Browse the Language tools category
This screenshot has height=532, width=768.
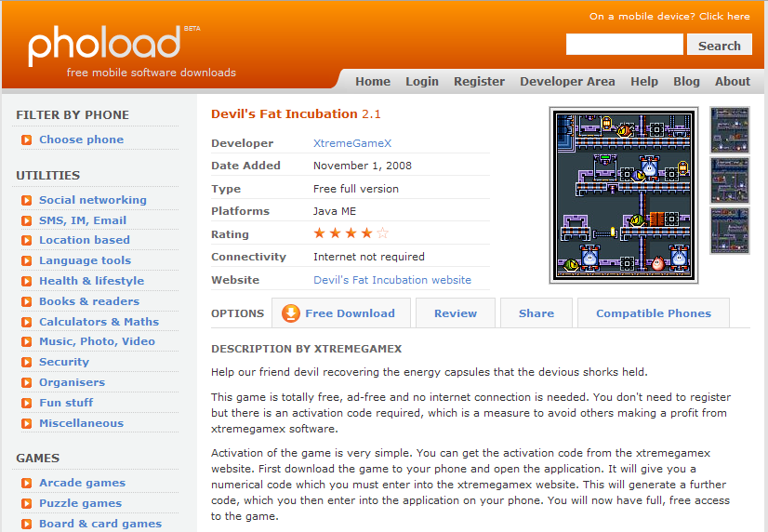85,260
